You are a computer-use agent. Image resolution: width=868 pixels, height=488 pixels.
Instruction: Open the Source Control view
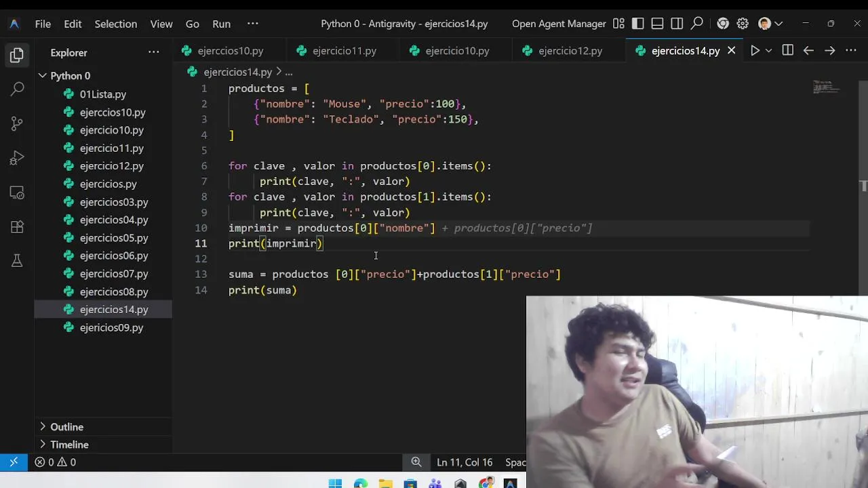pos(17,123)
